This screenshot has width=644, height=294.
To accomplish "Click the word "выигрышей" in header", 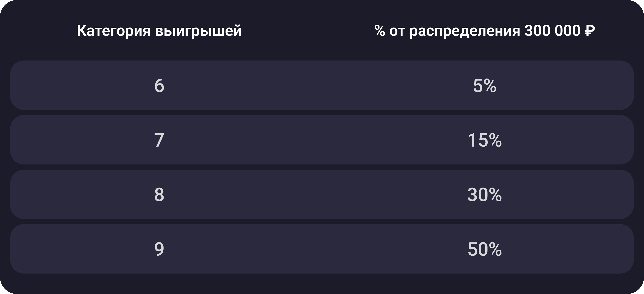I will [198, 31].
